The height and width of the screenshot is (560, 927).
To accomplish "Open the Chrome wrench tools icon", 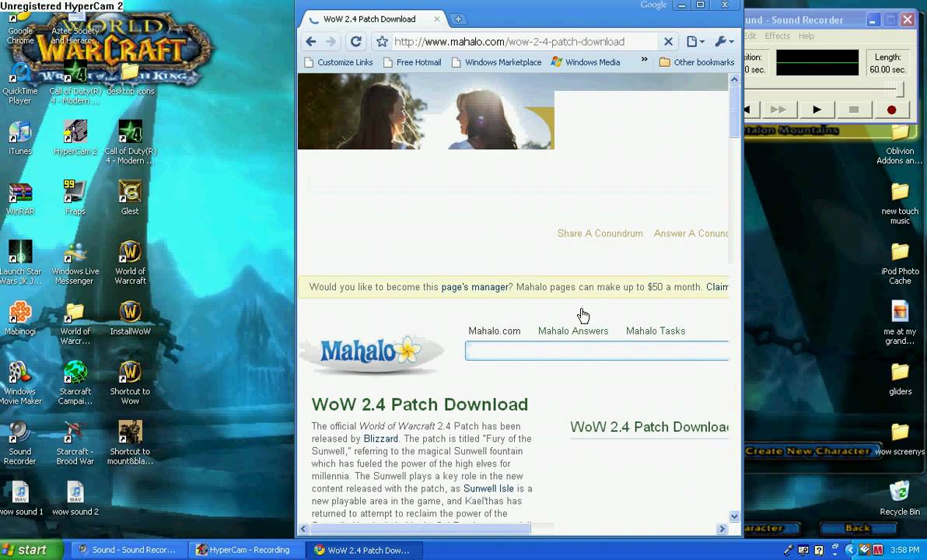I will click(722, 41).
